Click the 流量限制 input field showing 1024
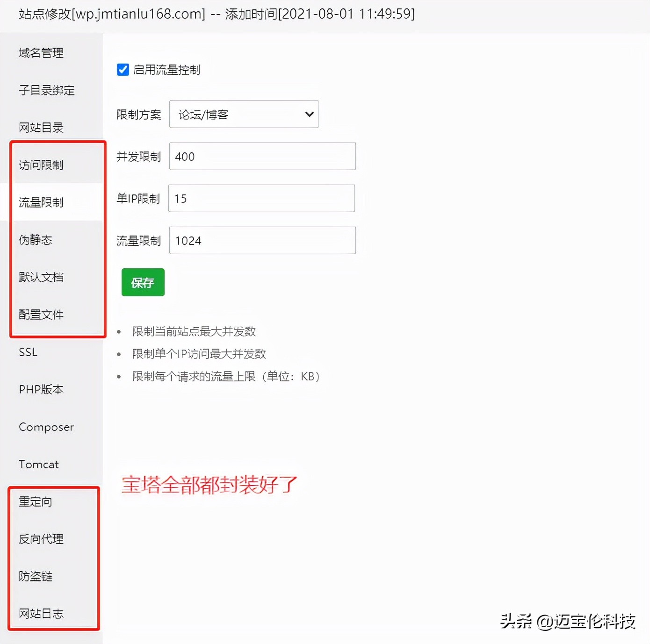Viewport: 650px width, 644px height. coord(262,240)
